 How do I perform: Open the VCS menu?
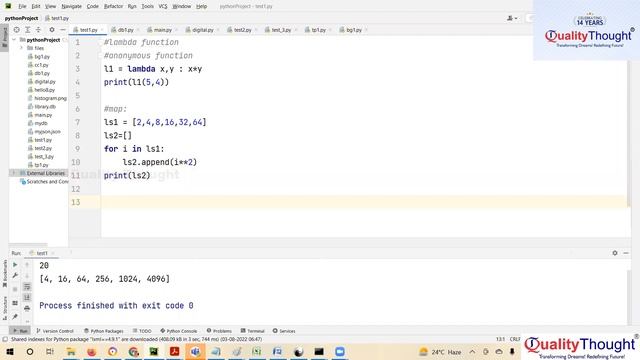163,6
